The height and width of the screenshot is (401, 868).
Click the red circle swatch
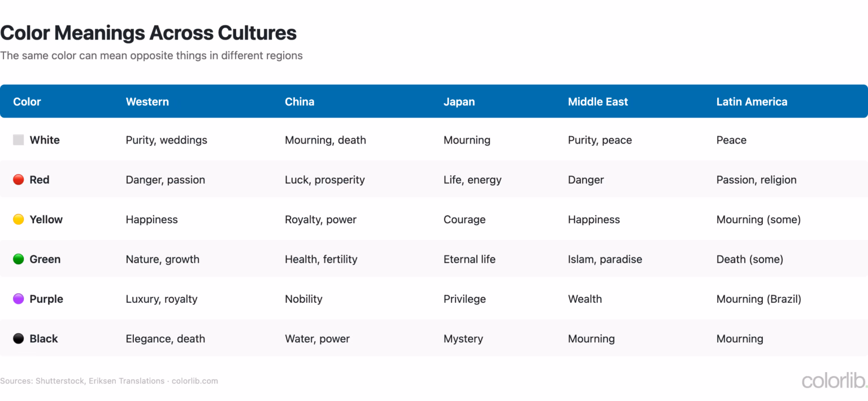pyautogui.click(x=19, y=180)
